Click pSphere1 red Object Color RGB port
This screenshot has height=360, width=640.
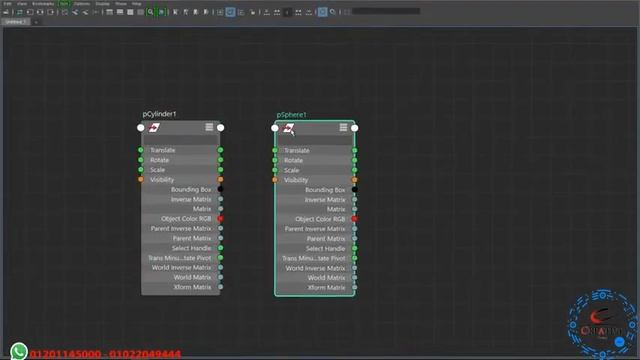point(355,219)
